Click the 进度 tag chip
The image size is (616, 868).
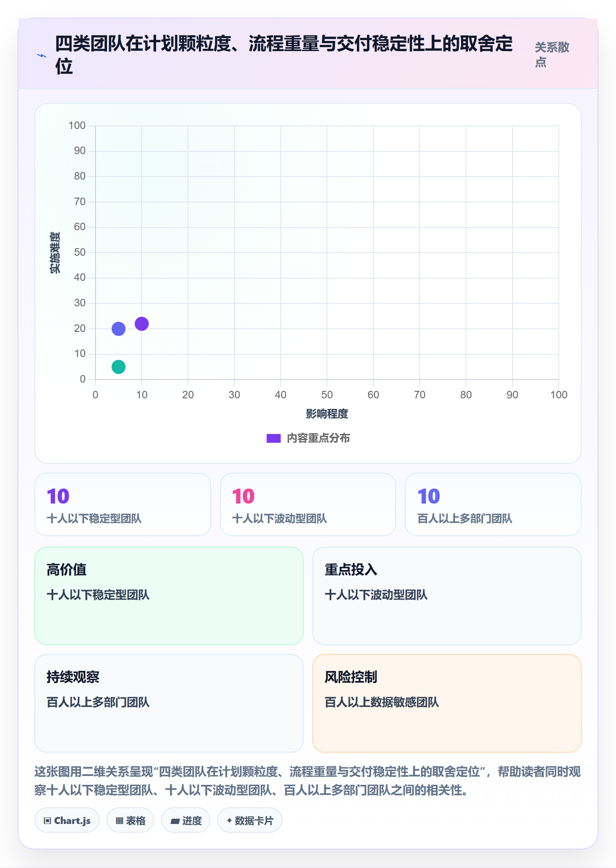point(186,820)
